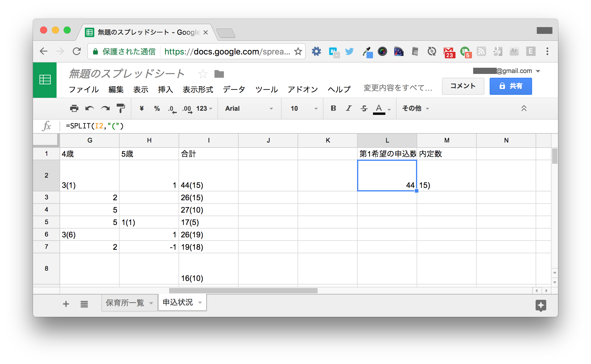Open the font size 10 dropdown
This screenshot has height=364, width=591.
coord(304,108)
